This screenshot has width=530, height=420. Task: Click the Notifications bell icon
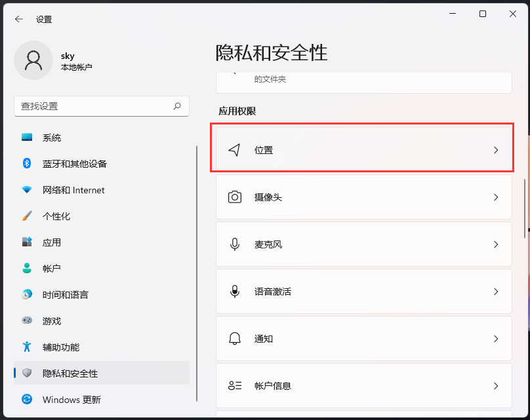[x=234, y=338]
